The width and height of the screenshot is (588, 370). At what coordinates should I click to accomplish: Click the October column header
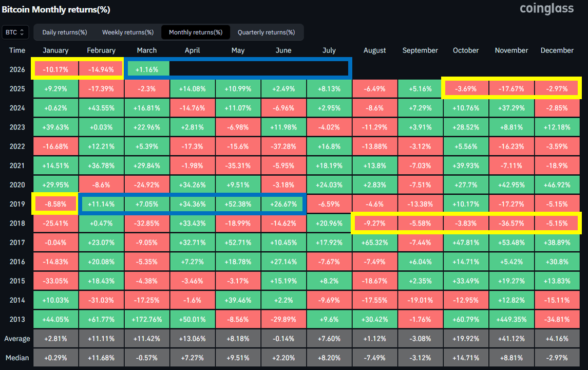[465, 50]
